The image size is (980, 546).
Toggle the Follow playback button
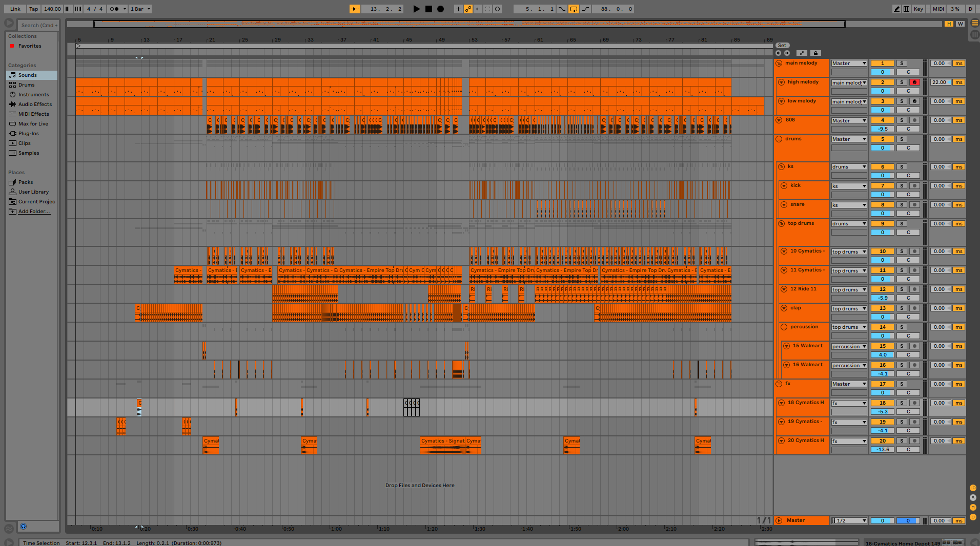[x=355, y=9]
